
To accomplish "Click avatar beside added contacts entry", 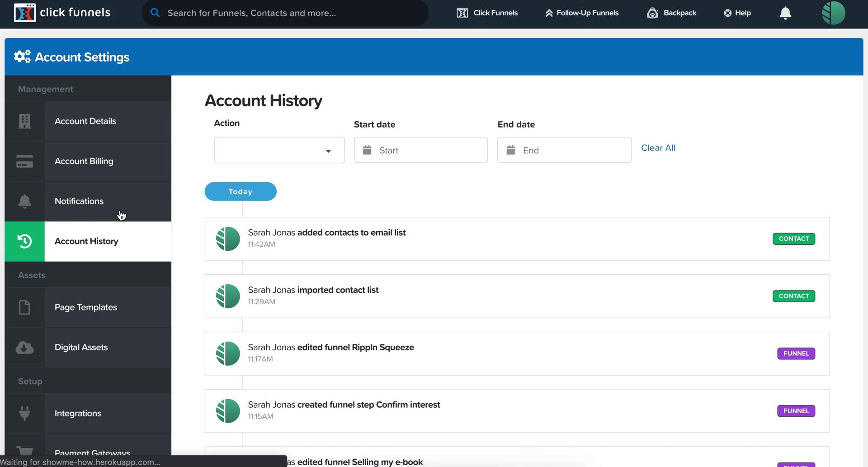I will pos(228,239).
